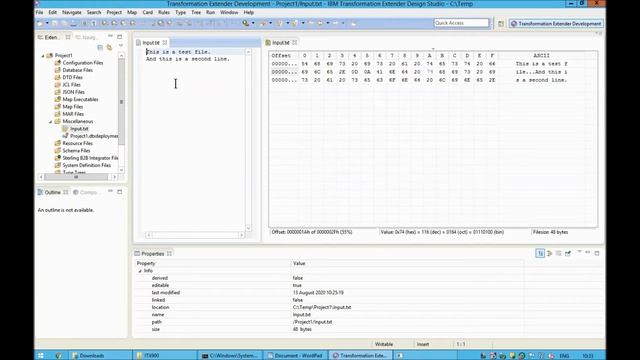Open the New wizard dropdown arrow
Screen dimensions: 640x360
click(x=47, y=23)
